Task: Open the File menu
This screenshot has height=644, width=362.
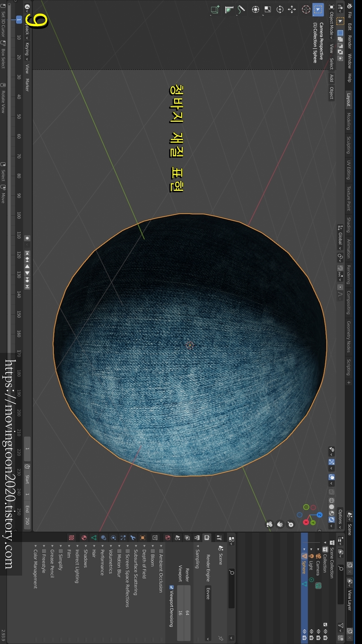Action: click(349, 15)
